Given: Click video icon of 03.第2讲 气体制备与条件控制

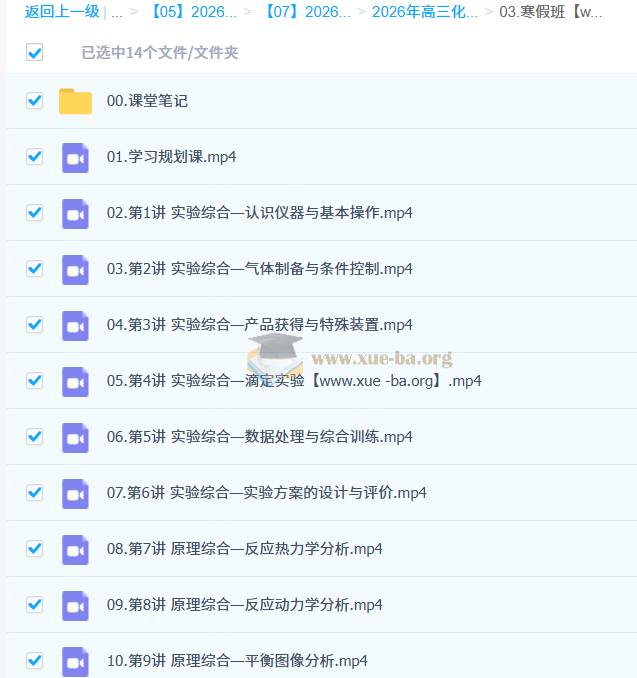Looking at the screenshot, I should tap(75, 269).
